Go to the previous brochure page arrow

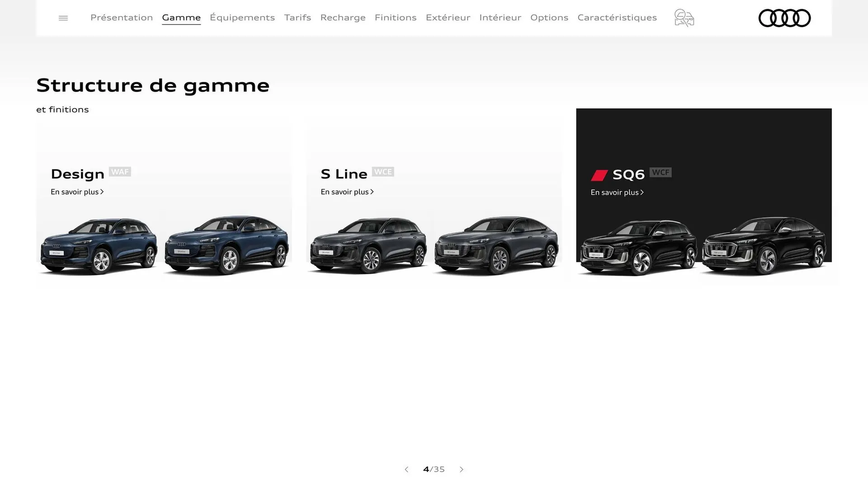coord(406,469)
